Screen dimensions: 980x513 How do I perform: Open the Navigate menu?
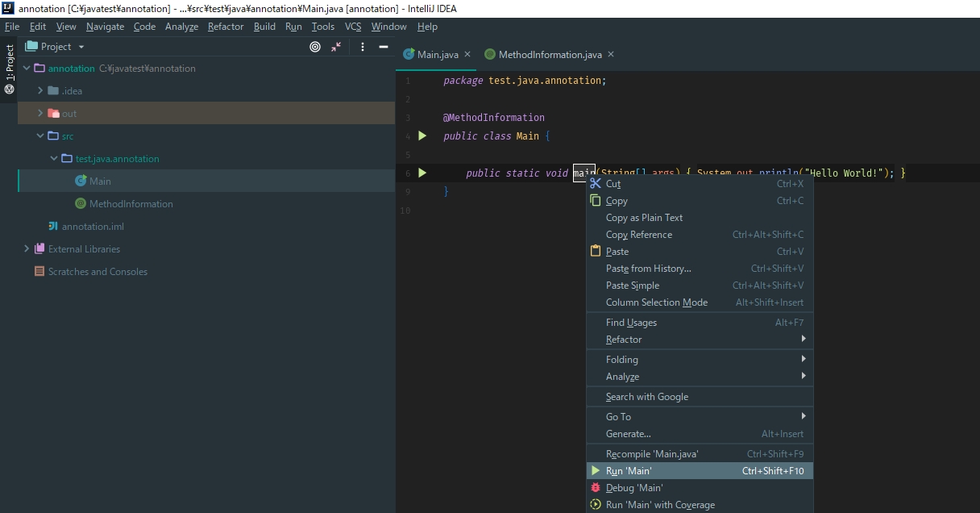click(106, 27)
